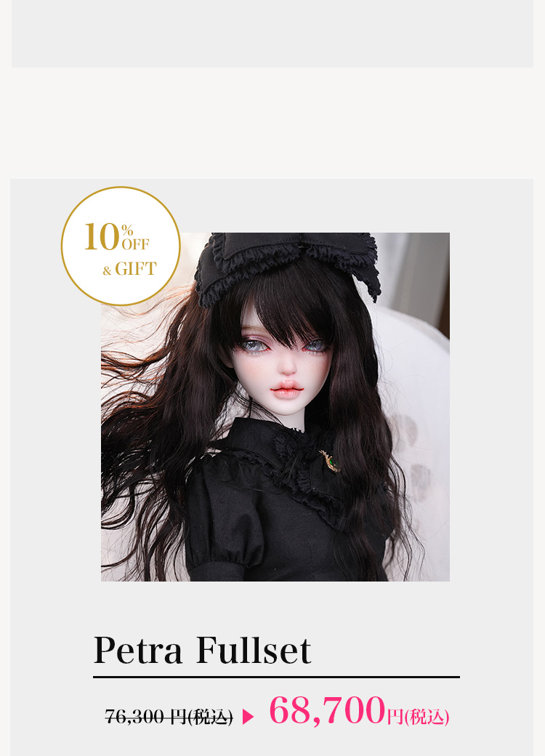This screenshot has width=545, height=756.
Task: Click the strikethrough (税込) label beside 76,300
Action: [x=210, y=717]
